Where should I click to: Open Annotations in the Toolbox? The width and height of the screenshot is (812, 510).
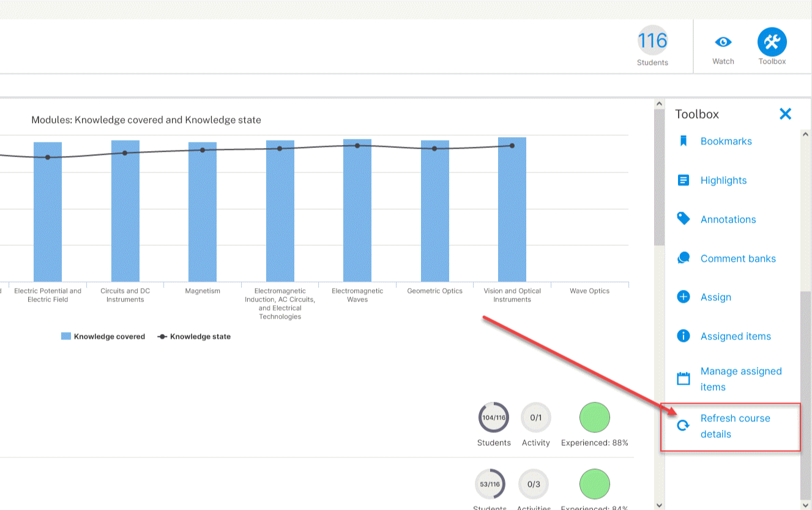(728, 220)
